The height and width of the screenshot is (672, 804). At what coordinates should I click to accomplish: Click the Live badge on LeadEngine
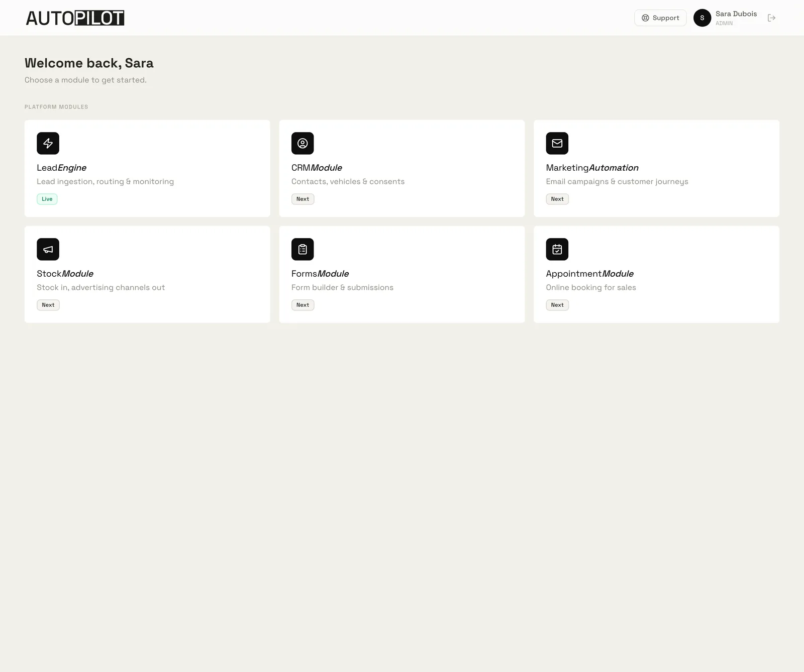click(x=47, y=199)
